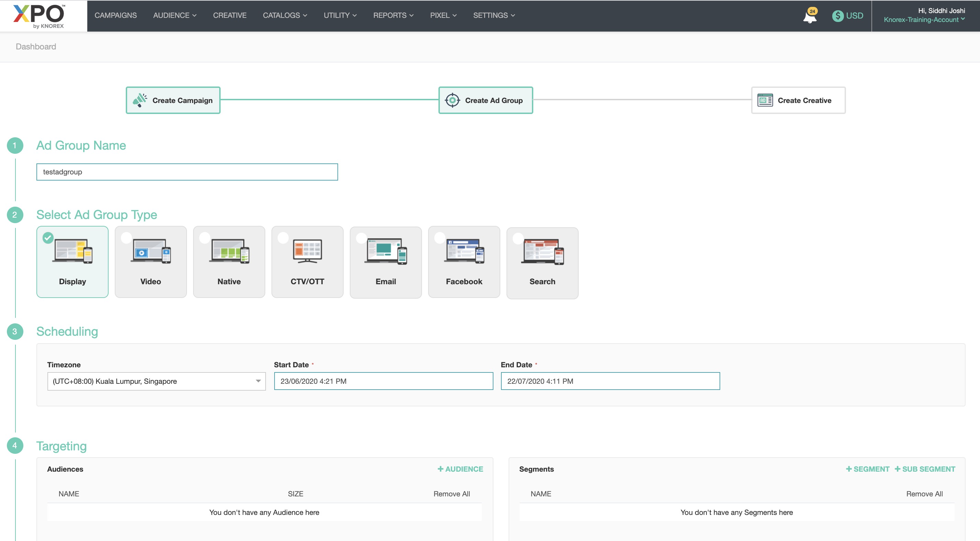
Task: Select the Search ad type radio circle
Action: (518, 238)
